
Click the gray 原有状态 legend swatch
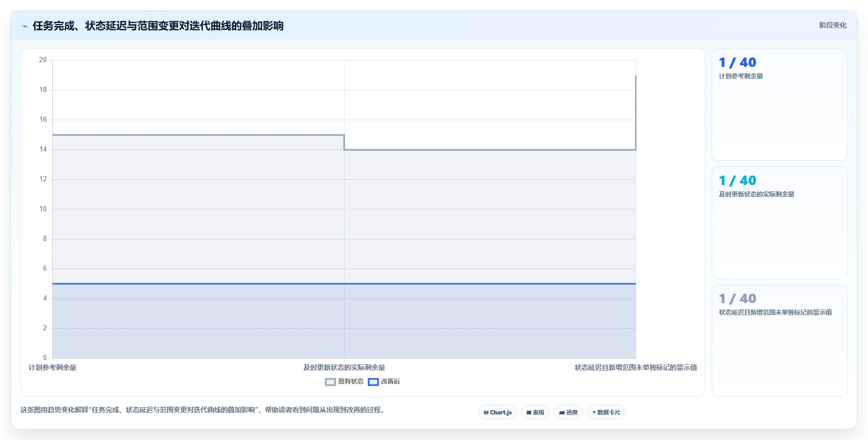330,382
